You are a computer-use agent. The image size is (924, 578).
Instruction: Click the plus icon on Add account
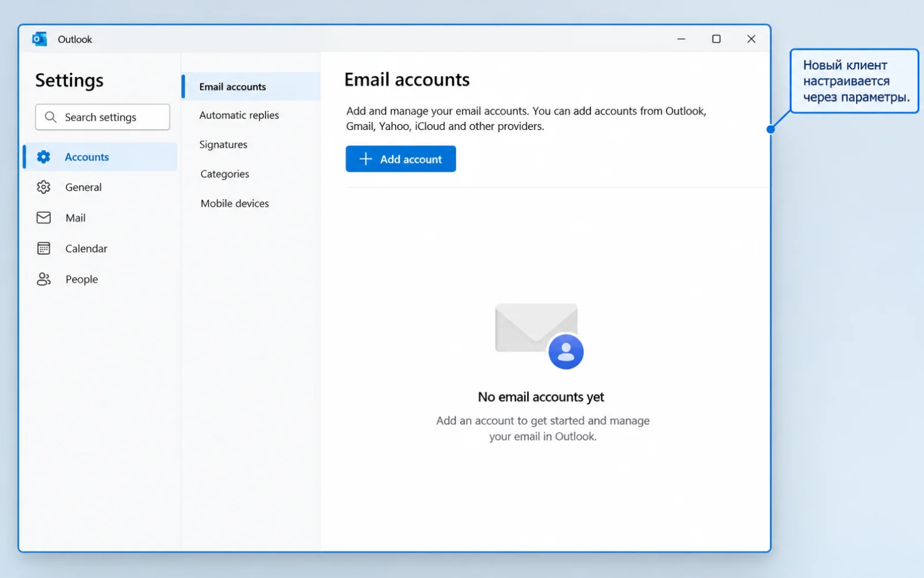[366, 159]
